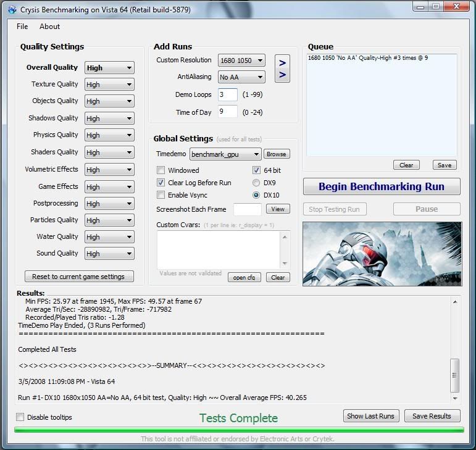Click the Results scrollbar thumb
Screen dimensions: 476x450
click(454, 375)
